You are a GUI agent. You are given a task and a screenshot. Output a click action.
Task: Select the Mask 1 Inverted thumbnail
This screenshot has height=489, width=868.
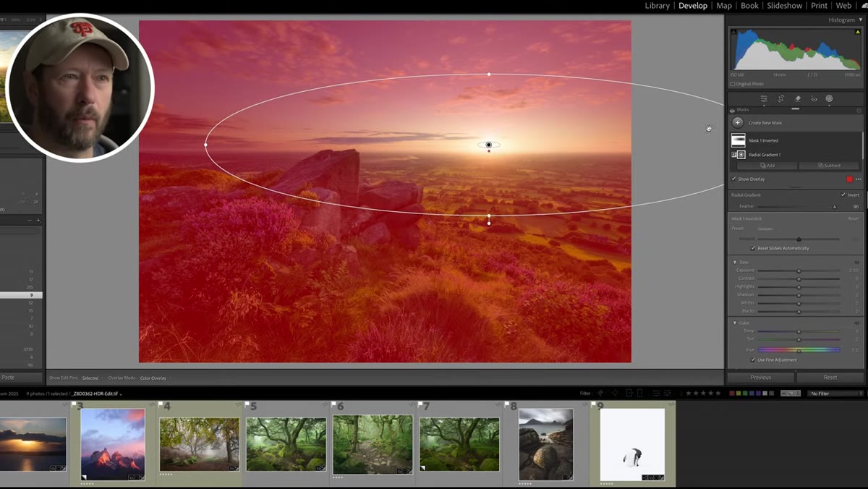[x=738, y=140]
